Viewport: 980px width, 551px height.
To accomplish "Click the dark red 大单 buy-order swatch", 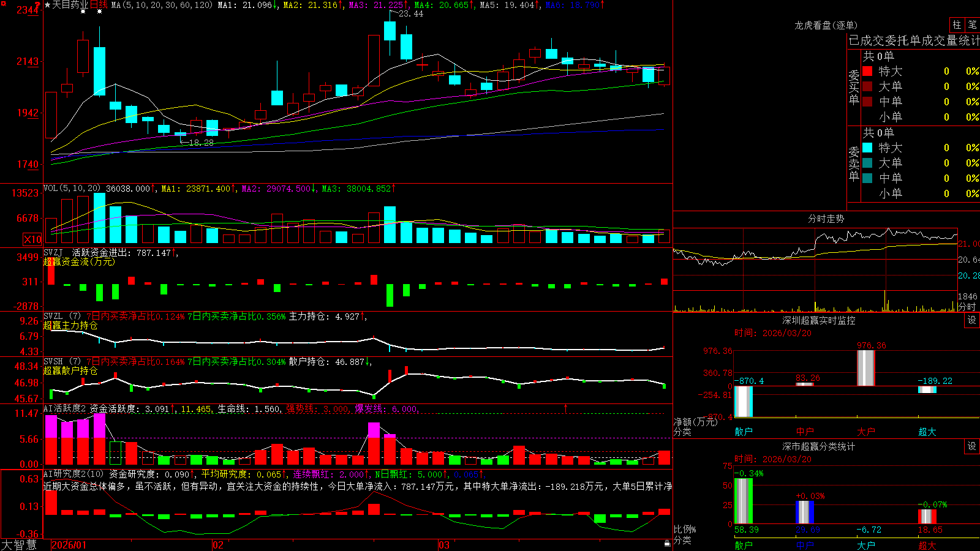I will (x=867, y=86).
